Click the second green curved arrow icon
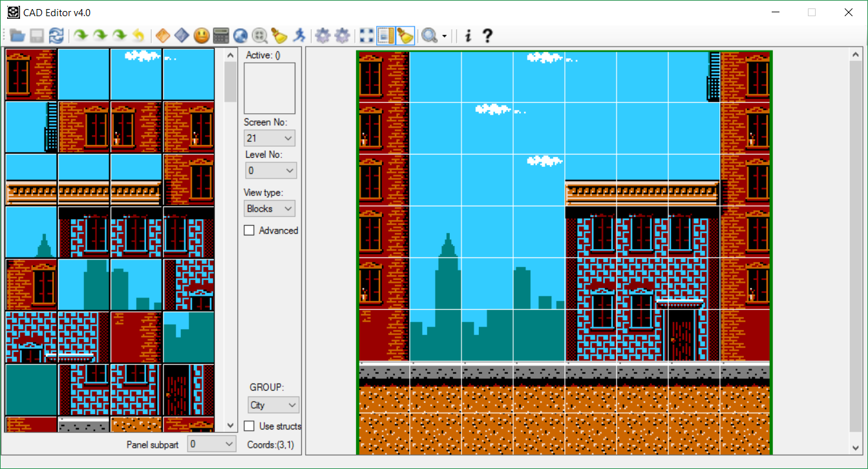This screenshot has width=868, height=469. point(100,36)
